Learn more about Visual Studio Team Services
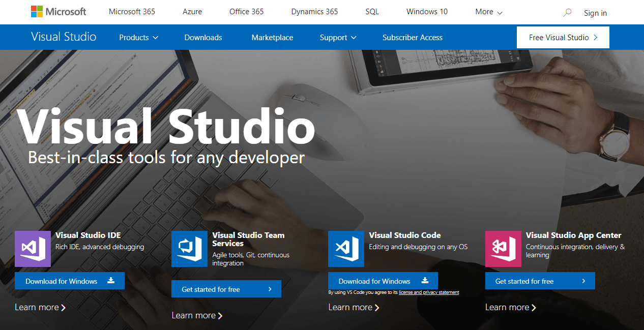This screenshot has height=330, width=644. point(197,315)
